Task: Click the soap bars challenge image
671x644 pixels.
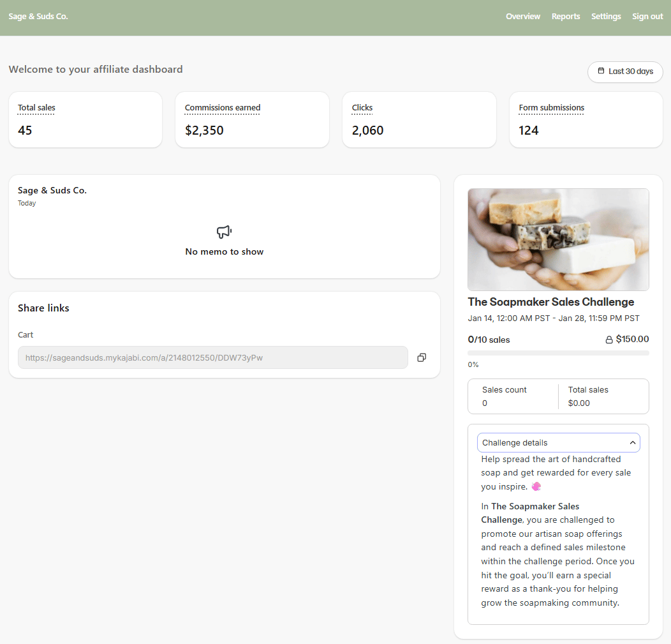Action: [558, 240]
